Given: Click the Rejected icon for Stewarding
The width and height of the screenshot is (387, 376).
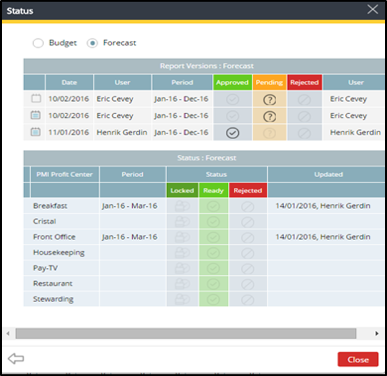Looking at the screenshot, I should pos(248,300).
